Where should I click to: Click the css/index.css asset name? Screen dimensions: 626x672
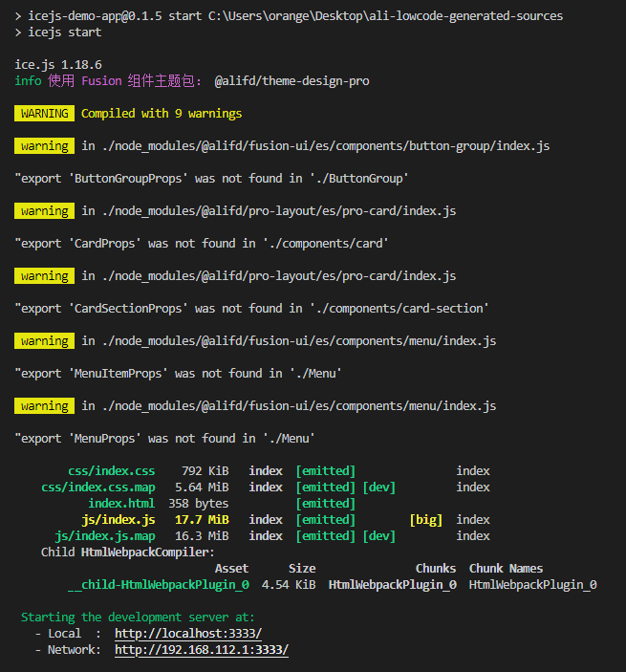tap(112, 471)
